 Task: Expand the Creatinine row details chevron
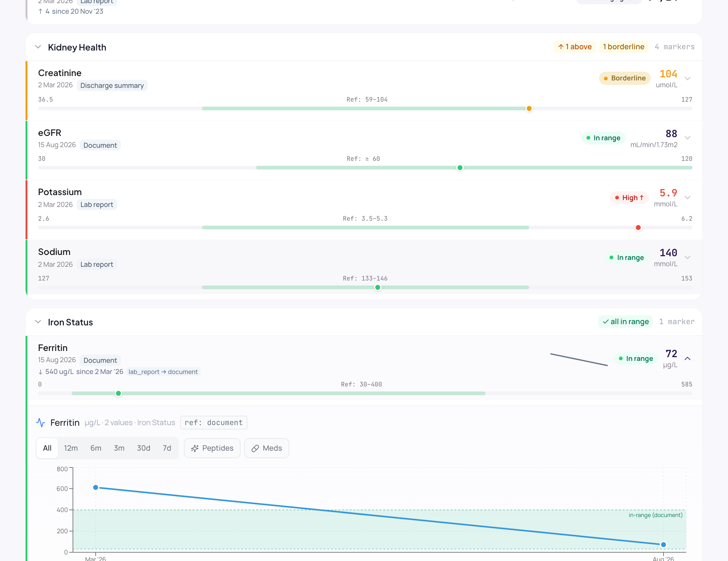(687, 78)
